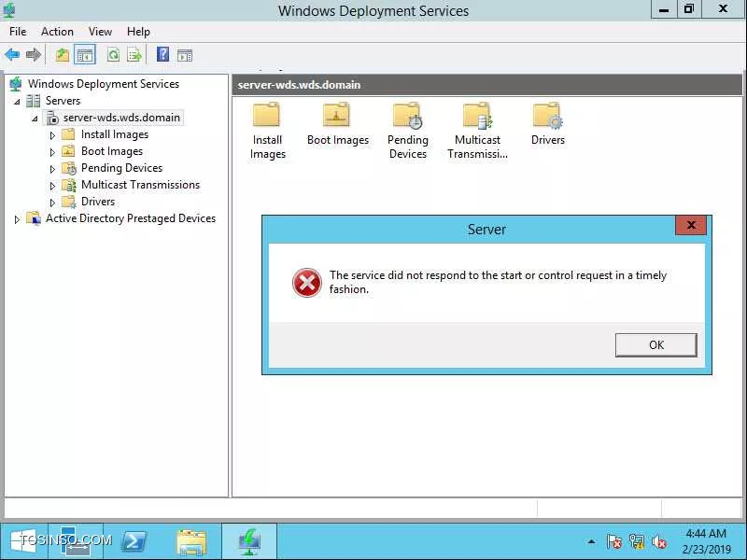Expand the Multicast Transmissions tree node
Image resolution: width=747 pixels, height=560 pixels.
(x=52, y=186)
